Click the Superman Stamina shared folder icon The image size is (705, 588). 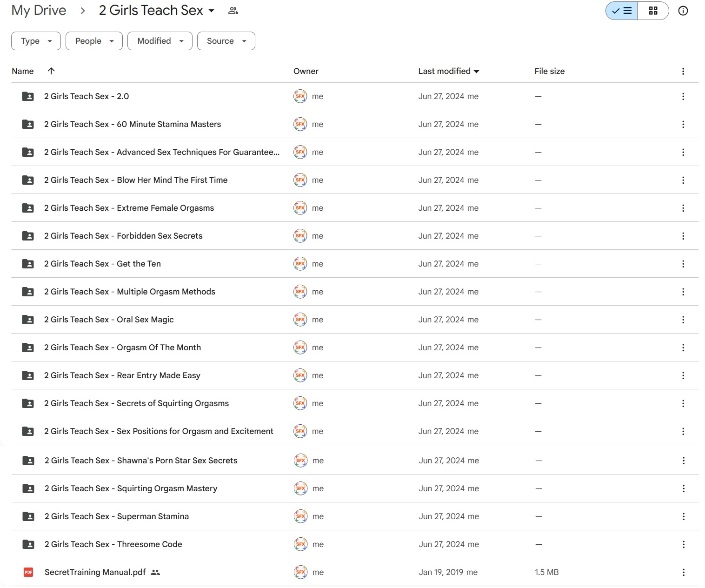[x=28, y=516]
